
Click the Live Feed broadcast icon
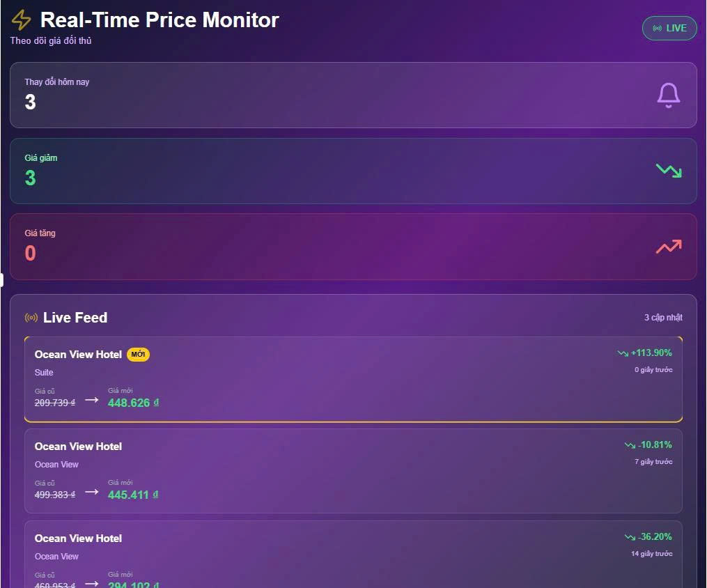[x=31, y=318]
